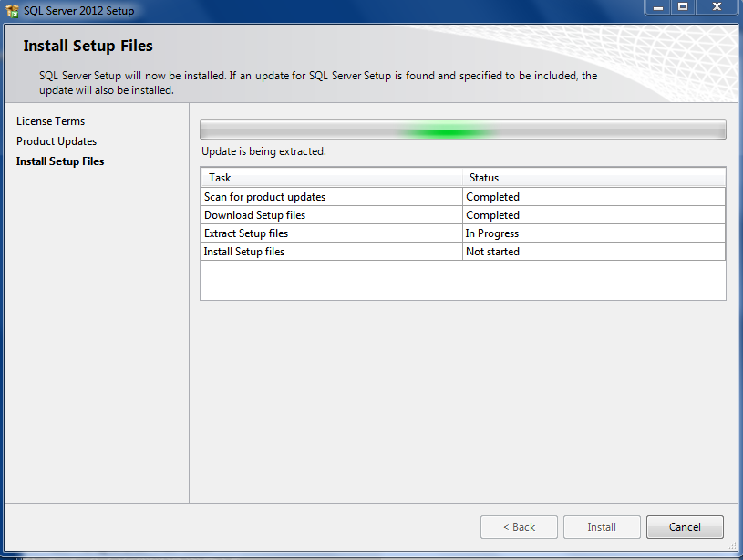
Task: Select the 'Extract Setup files' task cell
Action: [x=332, y=233]
